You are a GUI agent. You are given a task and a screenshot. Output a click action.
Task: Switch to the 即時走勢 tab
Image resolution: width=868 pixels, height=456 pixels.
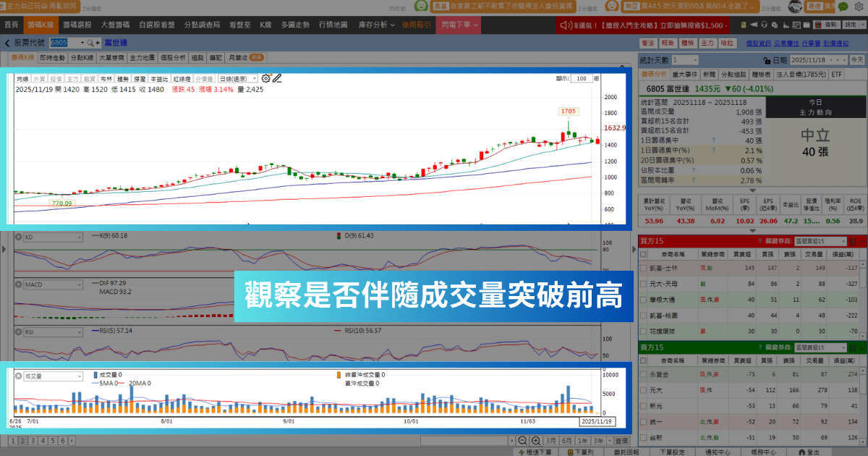click(52, 57)
